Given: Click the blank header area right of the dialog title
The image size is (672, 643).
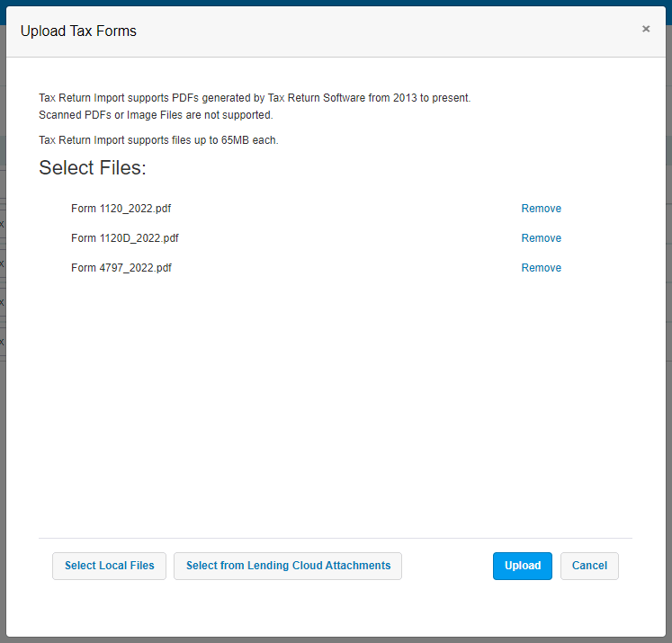Looking at the screenshot, I should (x=386, y=31).
